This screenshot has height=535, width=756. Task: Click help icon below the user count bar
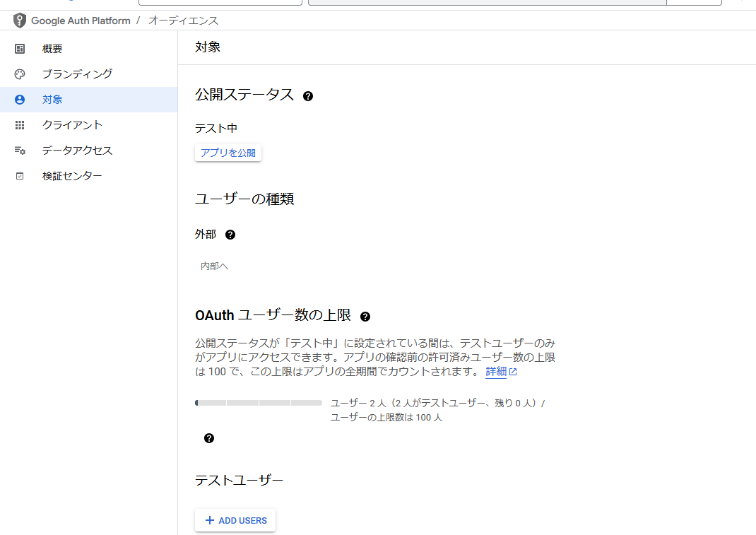click(208, 438)
